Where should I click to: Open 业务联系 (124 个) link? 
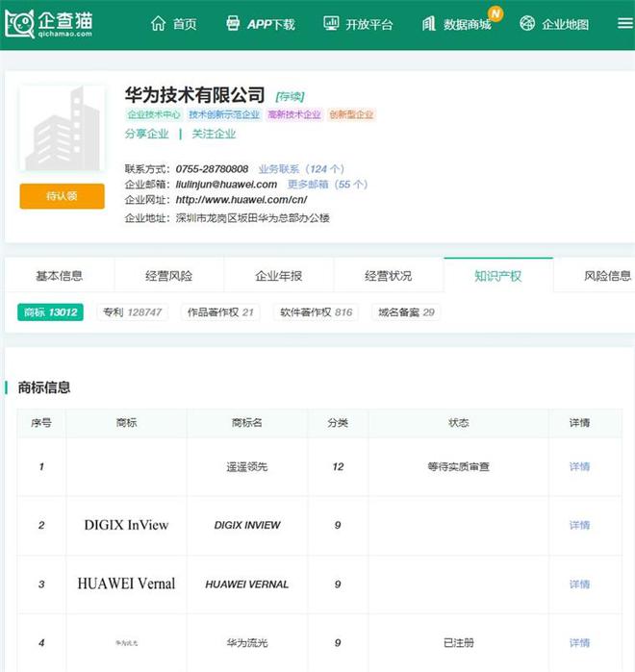click(301, 169)
